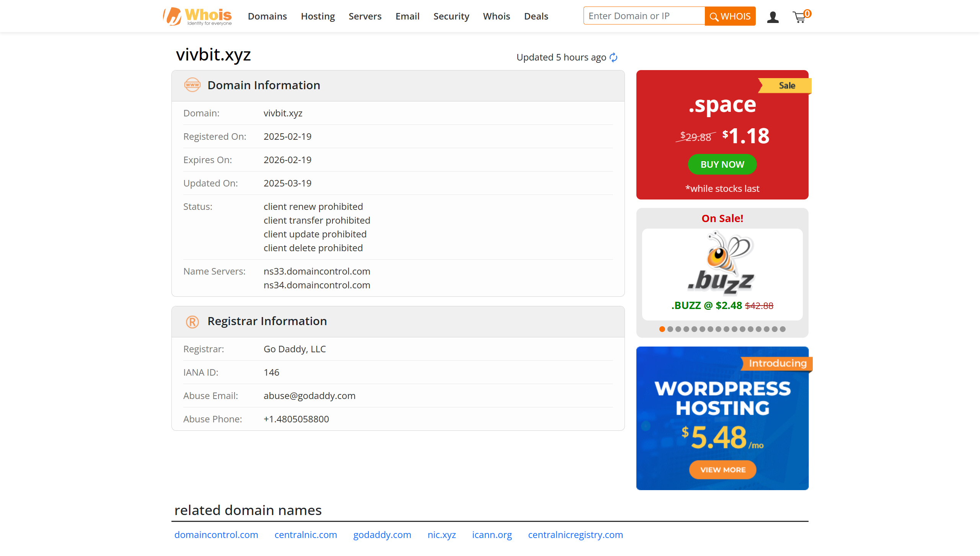Click the Go Daddy, LLC registrar name
980x556 pixels.
[x=295, y=349]
